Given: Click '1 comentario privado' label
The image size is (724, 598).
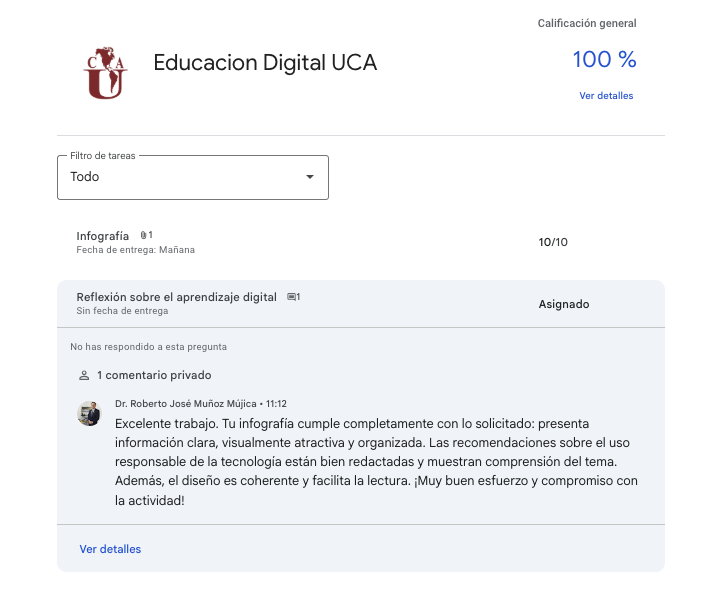Looking at the screenshot, I should 154,376.
